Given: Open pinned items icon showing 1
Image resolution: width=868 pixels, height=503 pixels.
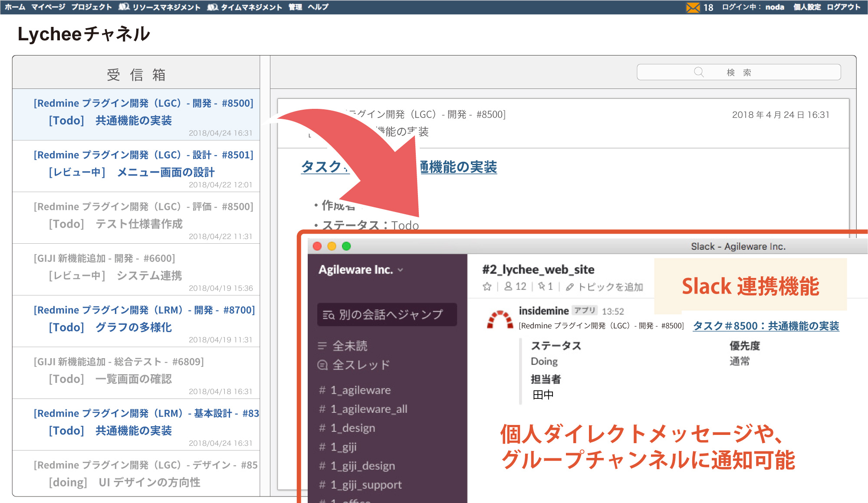Looking at the screenshot, I should tap(542, 287).
